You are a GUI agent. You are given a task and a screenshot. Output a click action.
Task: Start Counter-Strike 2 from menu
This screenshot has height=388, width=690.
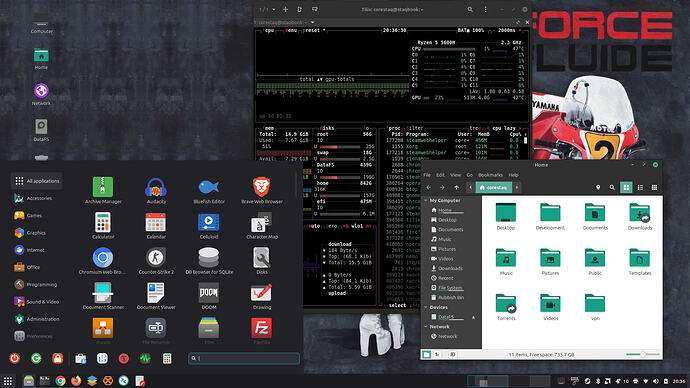(156, 261)
